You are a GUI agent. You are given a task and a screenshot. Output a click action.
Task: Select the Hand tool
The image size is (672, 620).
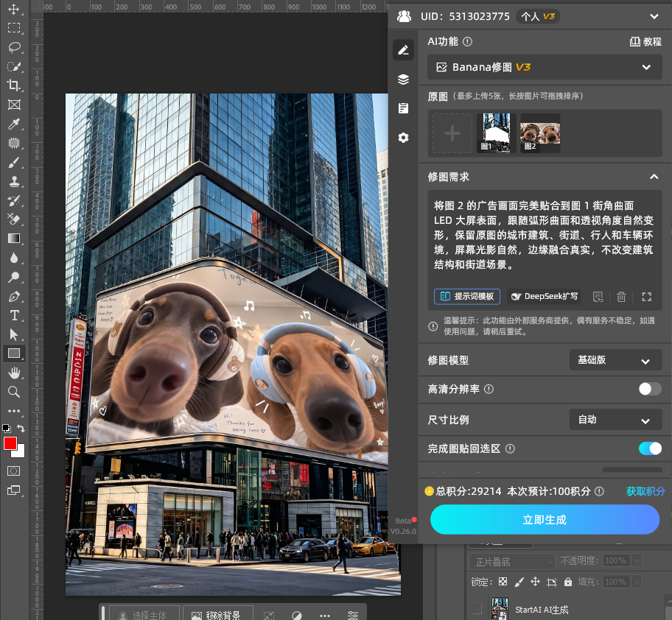14,373
